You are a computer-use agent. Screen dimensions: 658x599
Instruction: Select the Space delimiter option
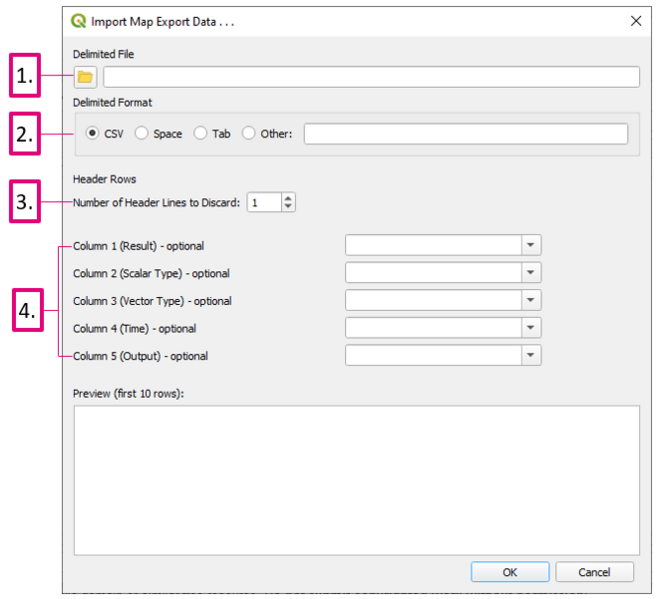pyautogui.click(x=142, y=134)
